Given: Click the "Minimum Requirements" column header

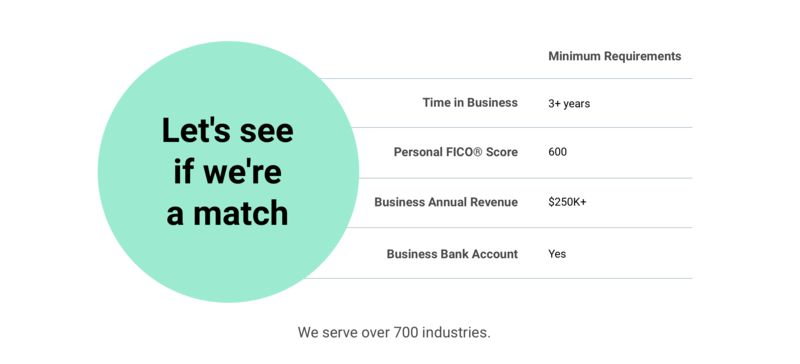Looking at the screenshot, I should point(614,56).
